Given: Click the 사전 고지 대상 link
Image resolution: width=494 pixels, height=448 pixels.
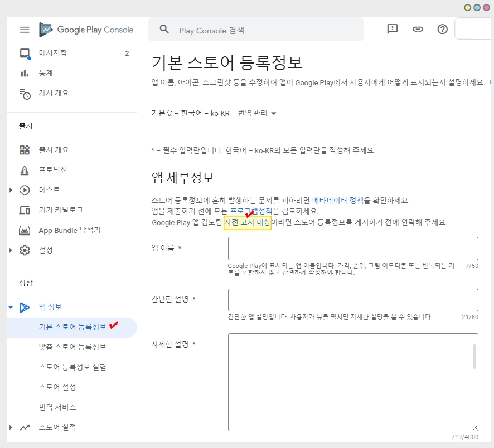Looking at the screenshot, I should click(247, 222).
